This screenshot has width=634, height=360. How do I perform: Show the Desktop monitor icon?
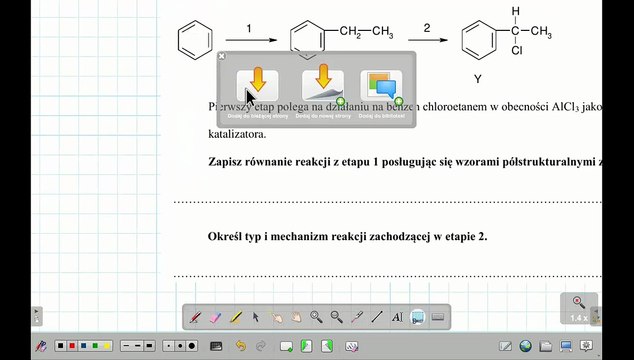pos(566,346)
